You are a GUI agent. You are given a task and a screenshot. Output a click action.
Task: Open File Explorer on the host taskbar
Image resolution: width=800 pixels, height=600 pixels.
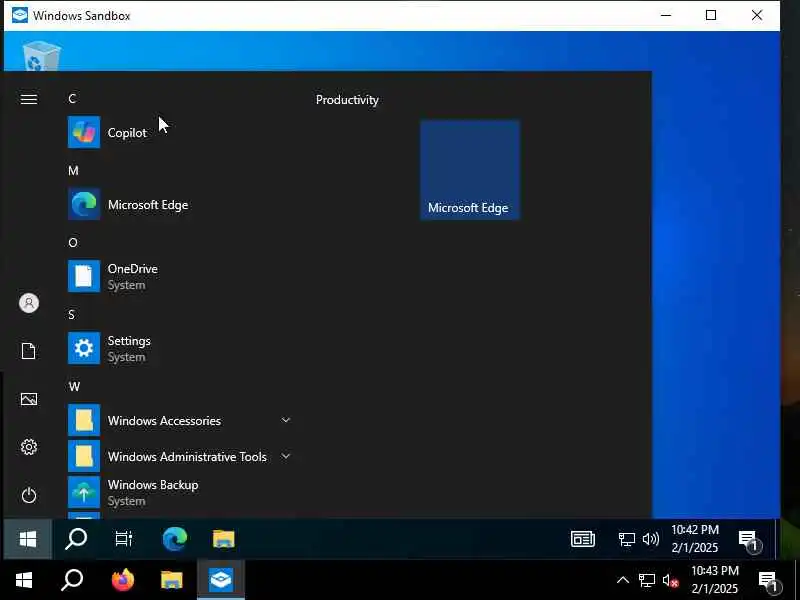pyautogui.click(x=171, y=580)
